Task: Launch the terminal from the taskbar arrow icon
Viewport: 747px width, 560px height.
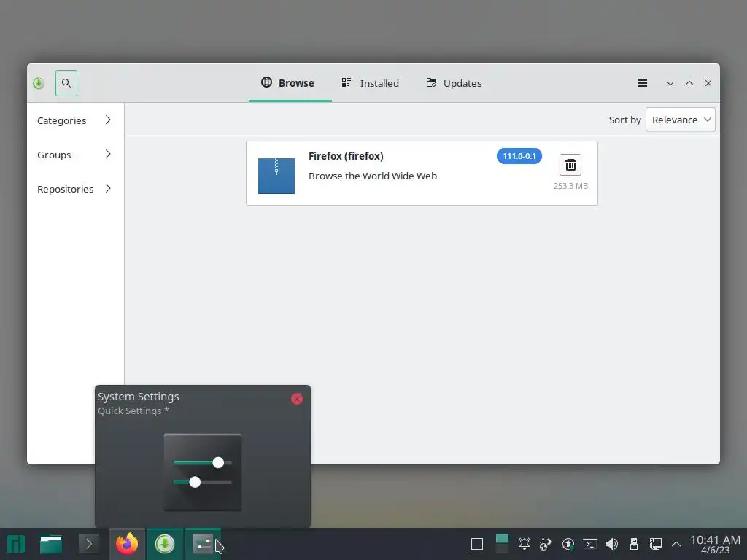Action: pos(88,544)
